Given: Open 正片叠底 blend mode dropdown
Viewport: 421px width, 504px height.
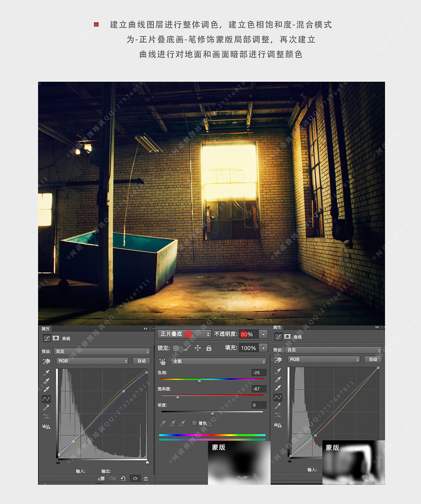Looking at the screenshot, I should coord(184,334).
